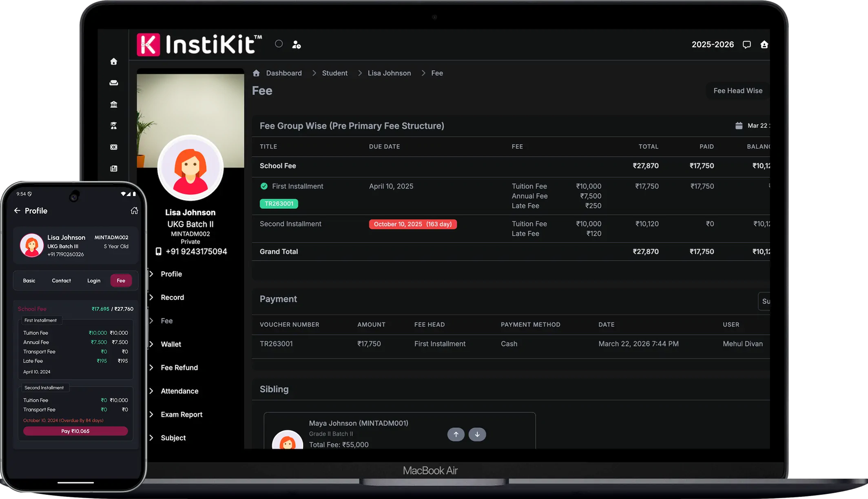Click the Fee Head Wise button
Screen dimensions: 868x499
(737, 91)
